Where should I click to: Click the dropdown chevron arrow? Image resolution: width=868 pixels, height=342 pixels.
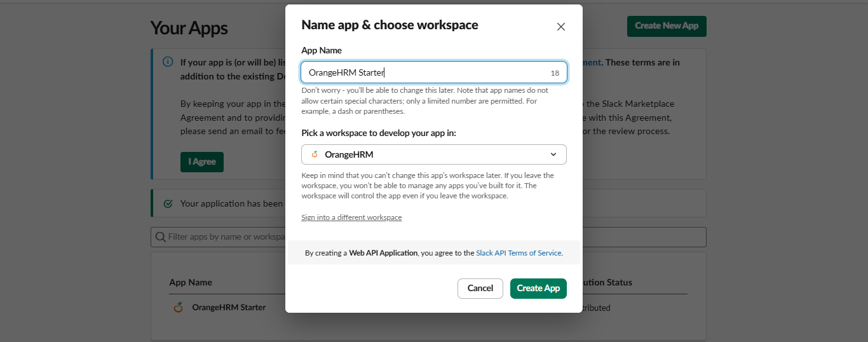coord(553,154)
